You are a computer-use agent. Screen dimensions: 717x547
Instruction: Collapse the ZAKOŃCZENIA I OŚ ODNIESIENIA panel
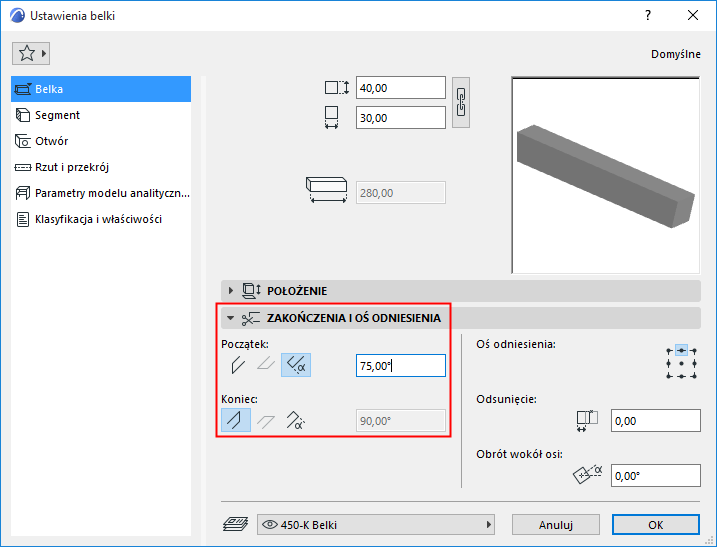pos(230,318)
